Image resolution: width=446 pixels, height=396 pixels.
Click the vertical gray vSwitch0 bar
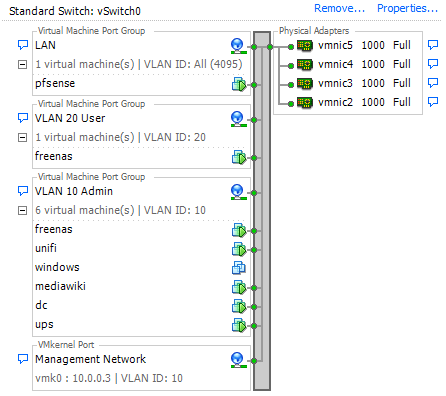[x=262, y=211]
